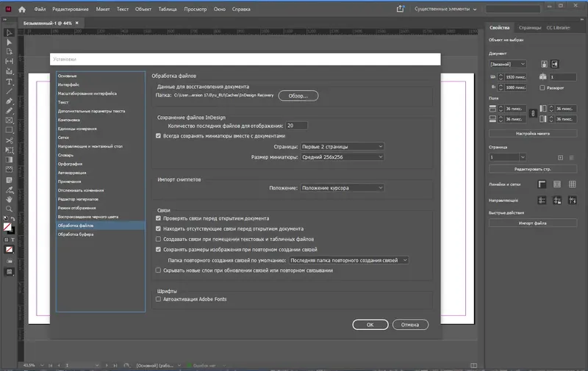
Task: Select Интерфейс in preferences list
Action: (68, 84)
